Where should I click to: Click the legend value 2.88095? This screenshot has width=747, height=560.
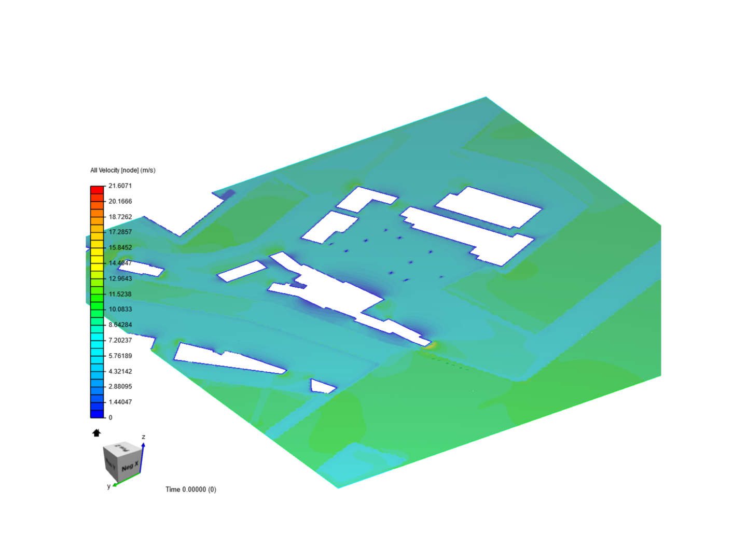tap(120, 386)
